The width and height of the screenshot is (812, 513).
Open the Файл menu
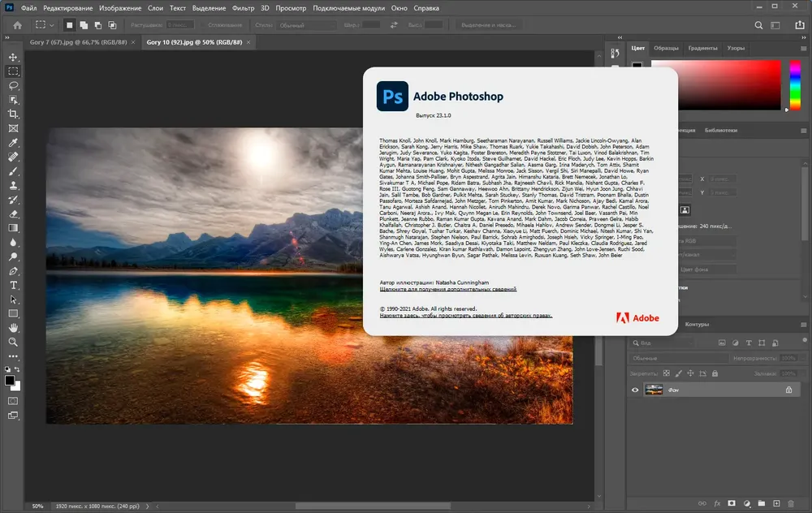tap(28, 8)
